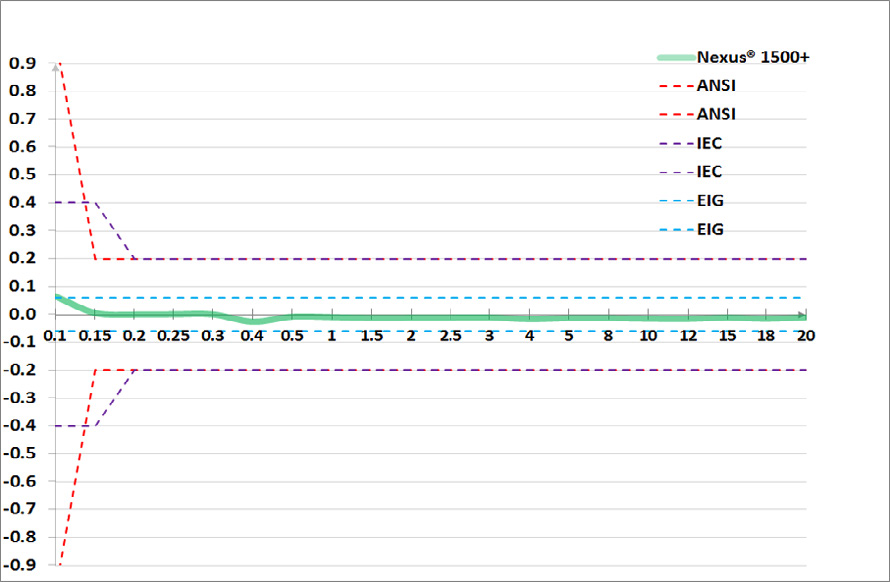Click x-axis label 2
The width and height of the screenshot is (890, 582).
(411, 336)
